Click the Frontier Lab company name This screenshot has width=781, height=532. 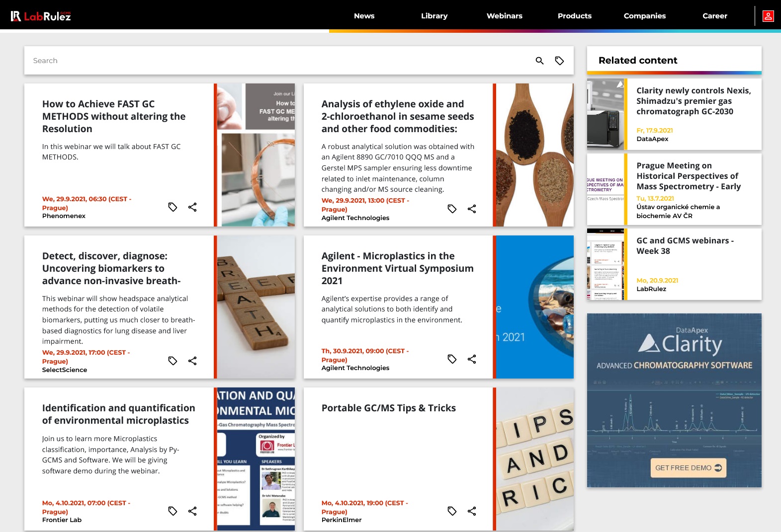point(62,520)
